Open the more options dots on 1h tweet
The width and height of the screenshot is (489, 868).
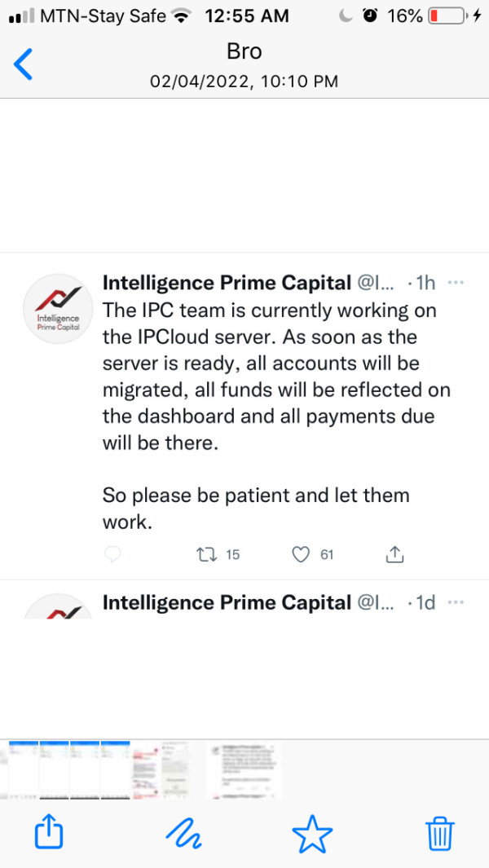tap(456, 283)
